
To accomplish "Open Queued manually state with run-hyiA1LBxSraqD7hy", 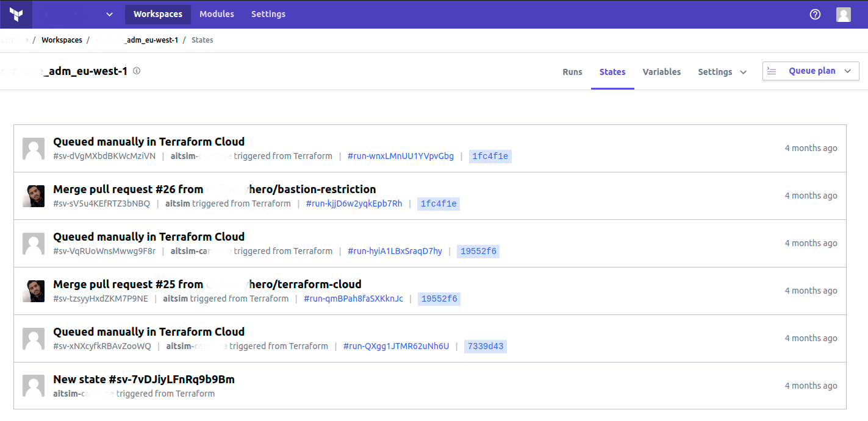I will (149, 237).
